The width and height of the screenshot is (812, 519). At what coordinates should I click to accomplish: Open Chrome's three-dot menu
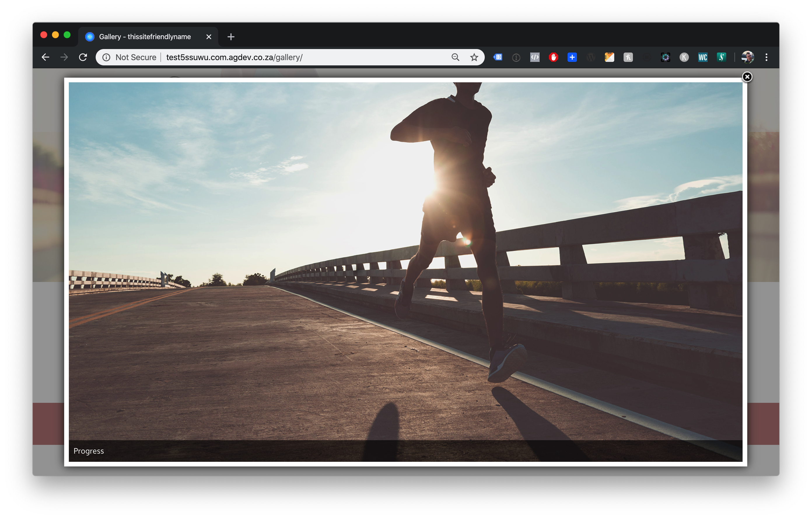click(766, 58)
